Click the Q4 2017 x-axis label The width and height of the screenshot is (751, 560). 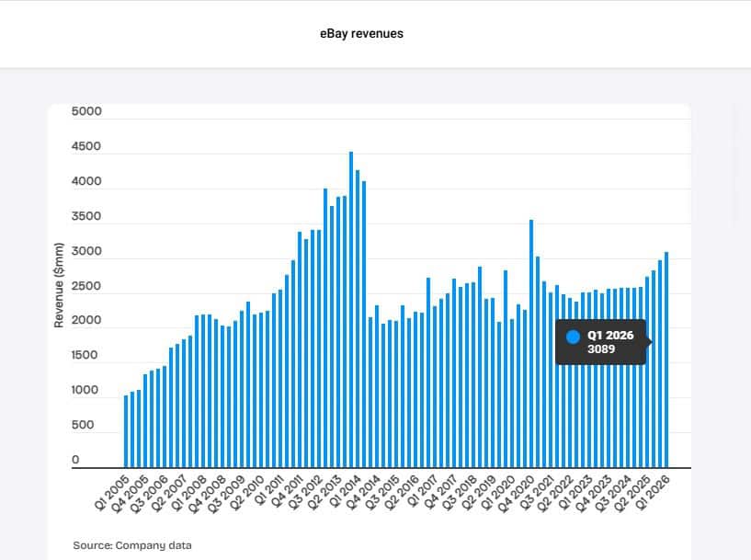point(439,493)
